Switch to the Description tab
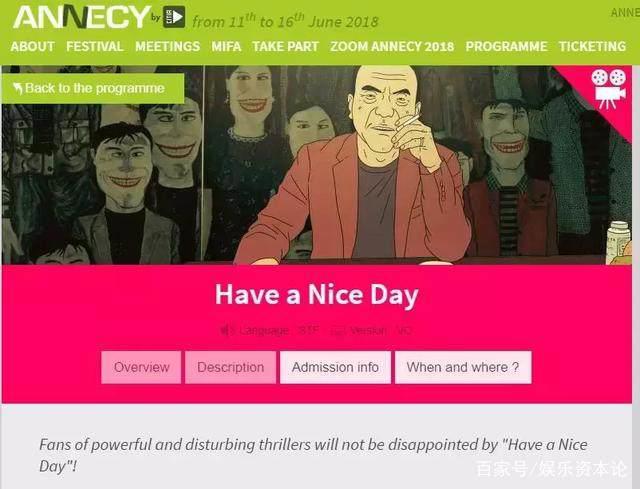The height and width of the screenshot is (489, 640). click(231, 367)
